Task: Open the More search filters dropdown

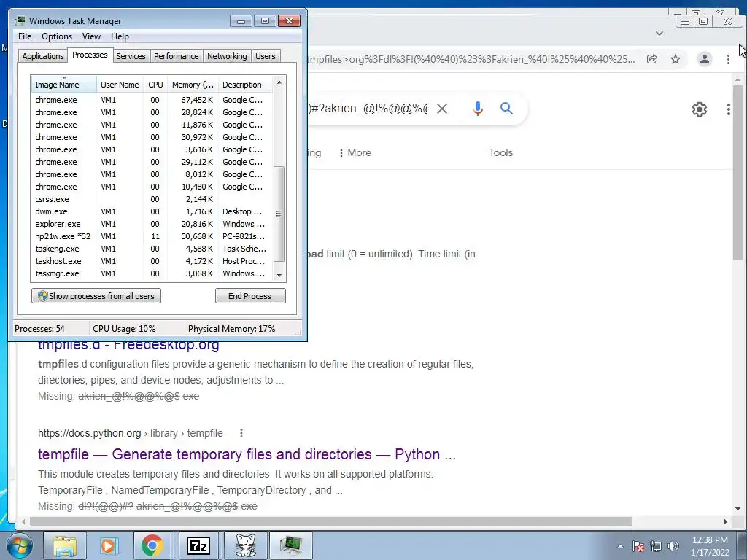Action: [x=355, y=153]
